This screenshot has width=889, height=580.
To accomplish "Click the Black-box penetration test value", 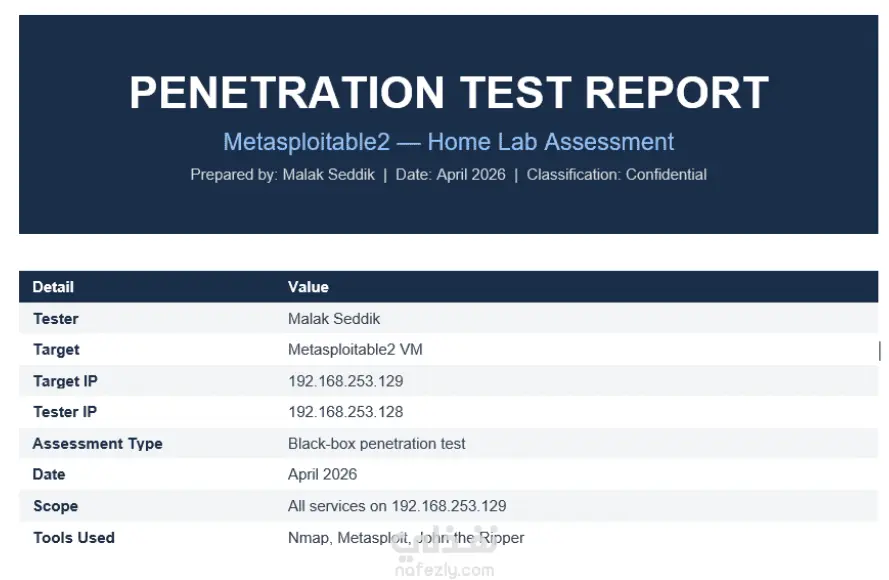I will tap(376, 443).
